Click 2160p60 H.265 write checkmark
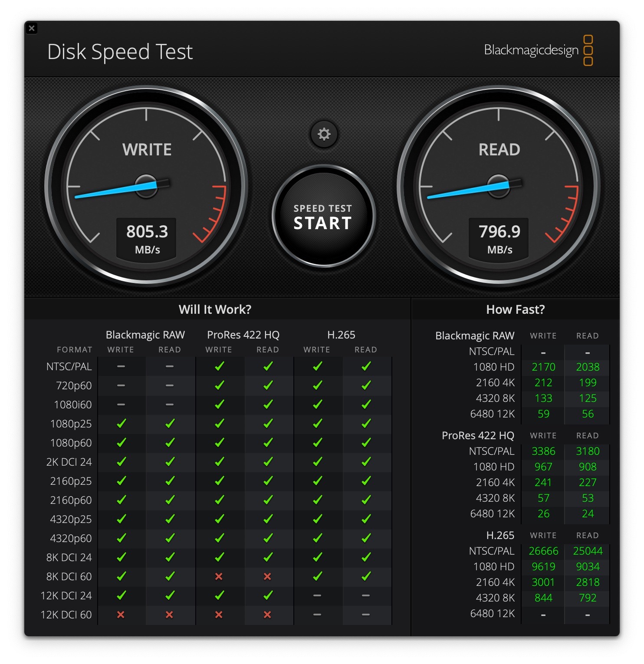Image resolution: width=644 pixels, height=664 pixels. (318, 500)
